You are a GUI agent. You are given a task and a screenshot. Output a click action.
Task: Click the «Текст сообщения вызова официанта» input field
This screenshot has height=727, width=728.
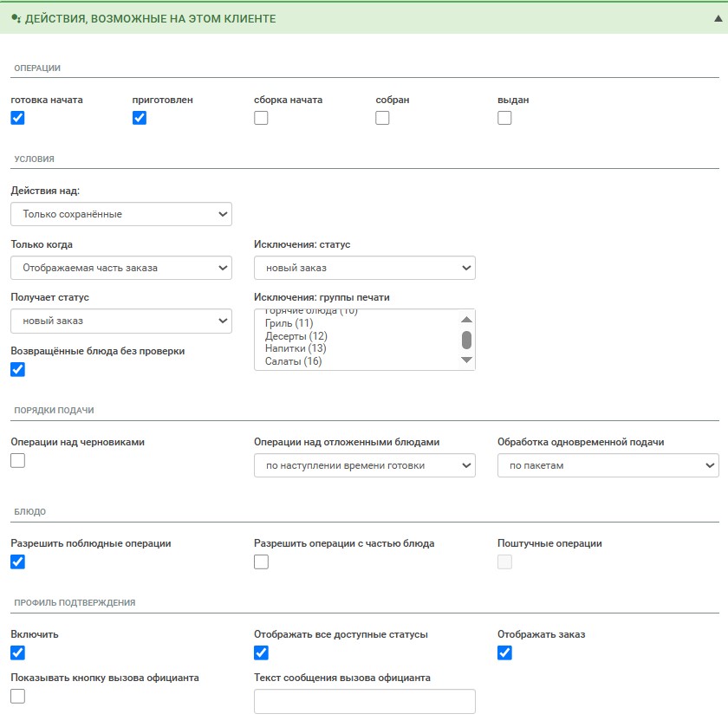pos(364,701)
